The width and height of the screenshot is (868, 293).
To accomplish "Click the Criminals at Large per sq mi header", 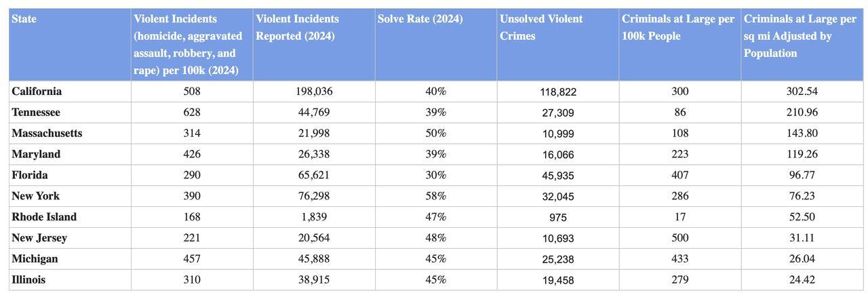I will [x=800, y=36].
